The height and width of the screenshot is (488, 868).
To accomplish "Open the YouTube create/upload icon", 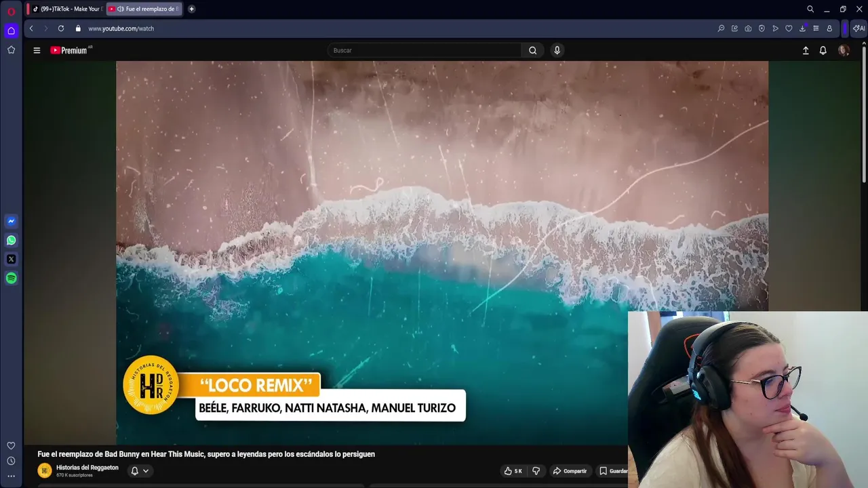I will pyautogui.click(x=806, y=50).
